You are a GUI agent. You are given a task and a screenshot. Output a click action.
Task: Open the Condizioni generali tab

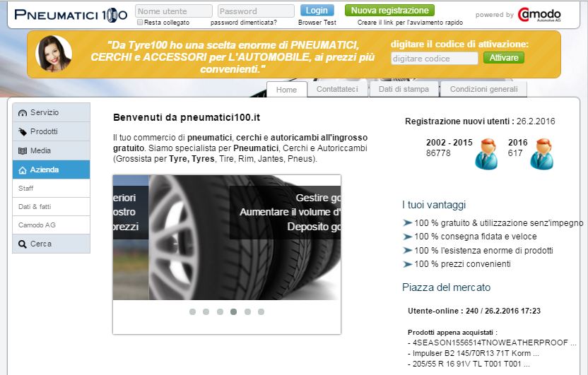click(483, 89)
